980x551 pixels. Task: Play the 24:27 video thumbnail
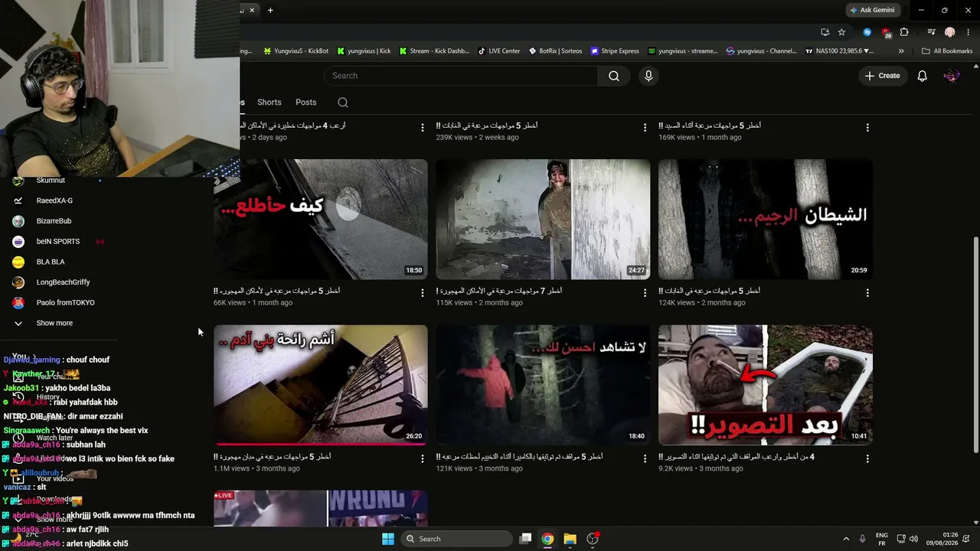click(x=543, y=219)
